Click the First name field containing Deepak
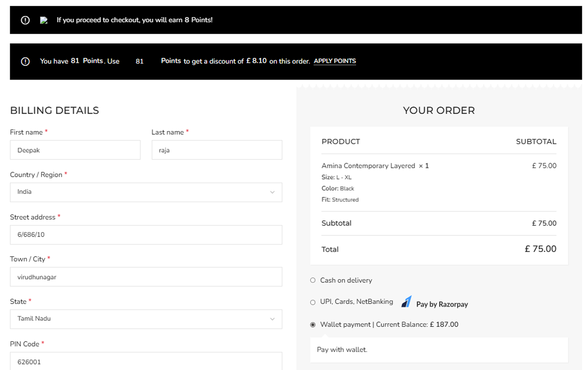 (75, 150)
